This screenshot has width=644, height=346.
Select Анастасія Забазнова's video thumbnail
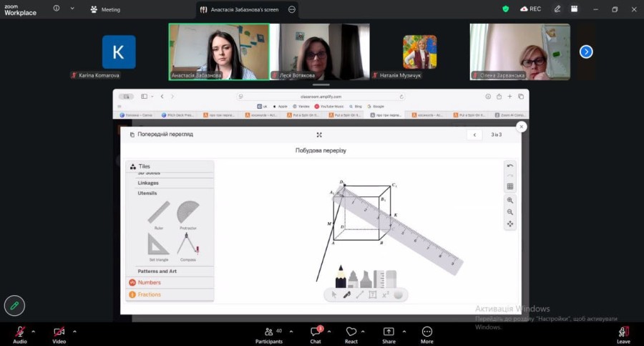(219, 52)
